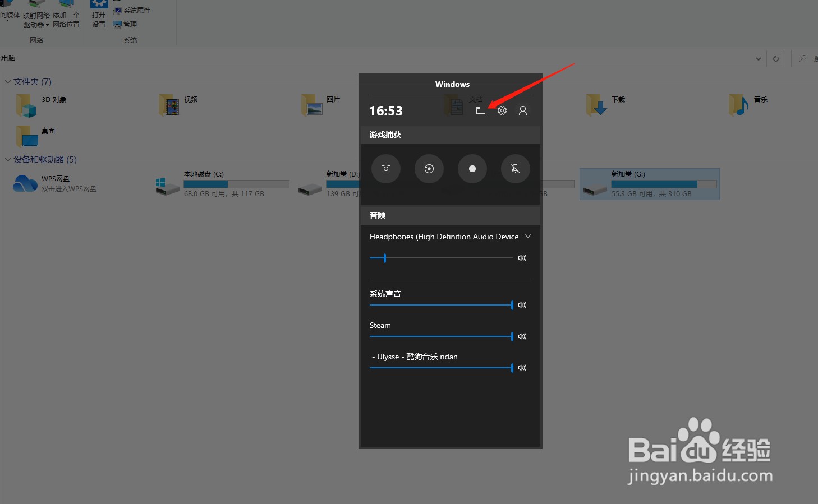818x504 pixels.
Task: Collapse the 文件夹 (7) group
Action: pyautogui.click(x=8, y=82)
